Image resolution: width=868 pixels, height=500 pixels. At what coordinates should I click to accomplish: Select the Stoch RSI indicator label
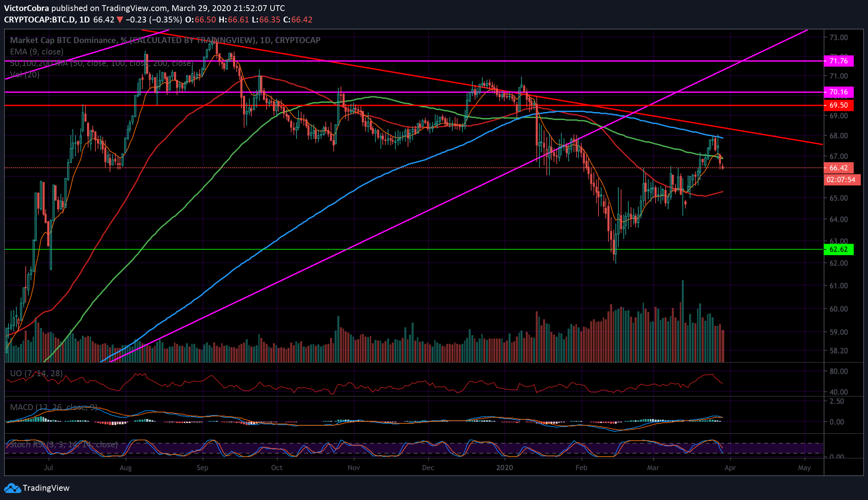(64, 444)
